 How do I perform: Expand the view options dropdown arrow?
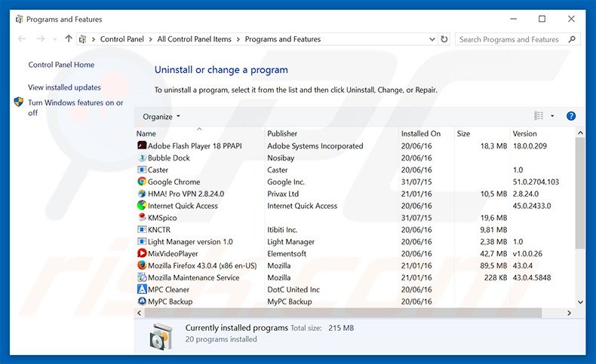pyautogui.click(x=552, y=116)
